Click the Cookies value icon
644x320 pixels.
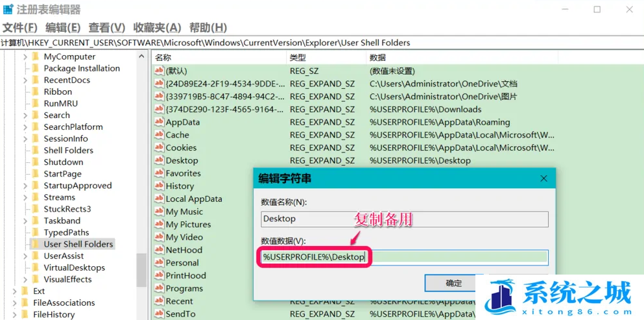coord(159,147)
